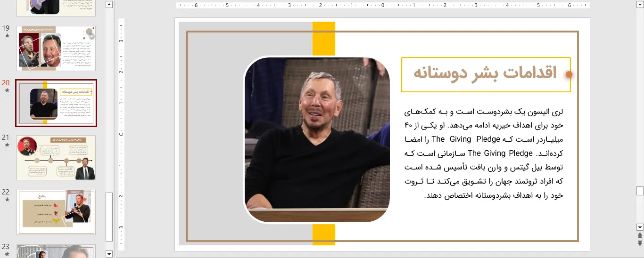The width and height of the screenshot is (644, 258).
Task: Select slide 19 thumbnail in the panel
Action: [56, 48]
